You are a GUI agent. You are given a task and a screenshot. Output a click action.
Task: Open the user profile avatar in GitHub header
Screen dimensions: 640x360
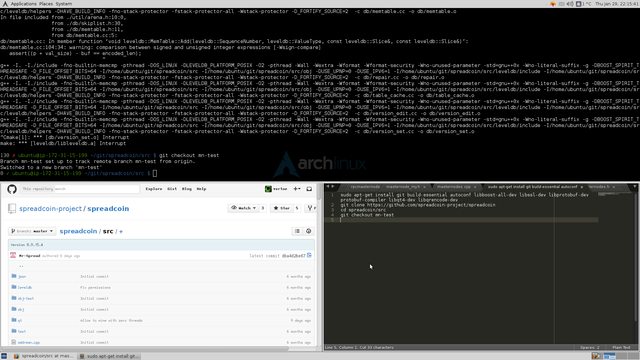click(268, 189)
